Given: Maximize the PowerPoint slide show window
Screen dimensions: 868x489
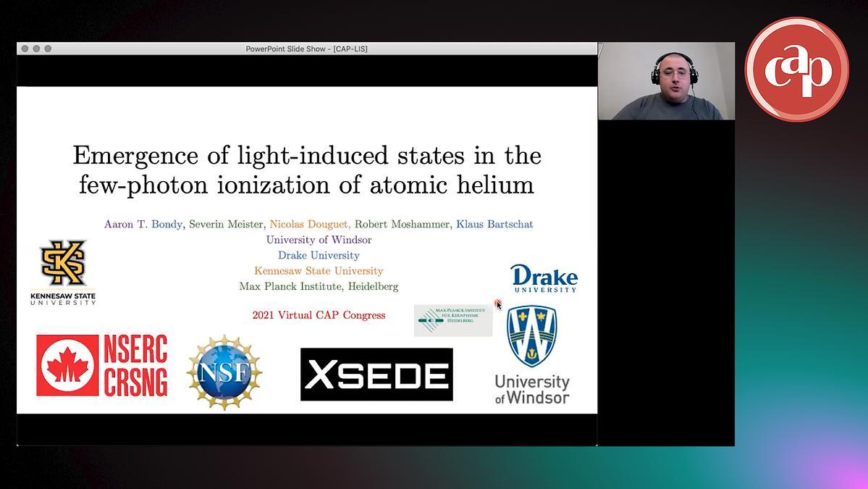Looking at the screenshot, I should point(49,49).
